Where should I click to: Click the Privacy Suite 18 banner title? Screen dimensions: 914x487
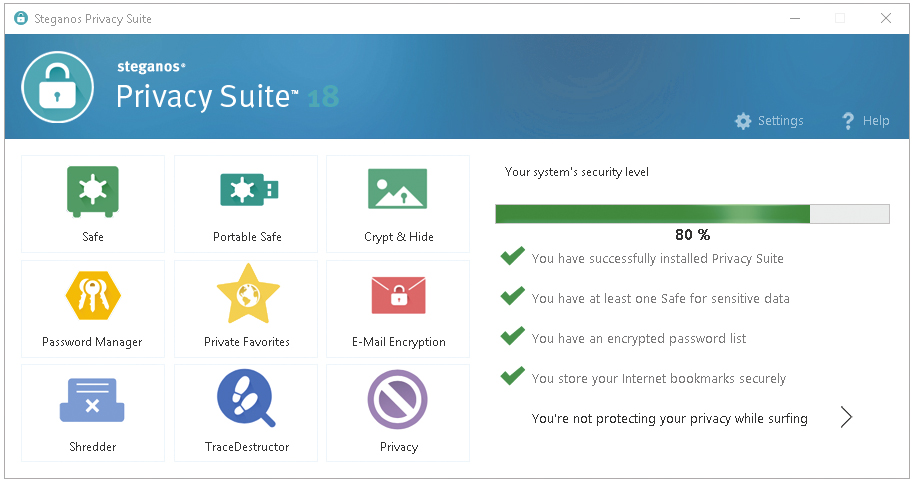(x=227, y=96)
